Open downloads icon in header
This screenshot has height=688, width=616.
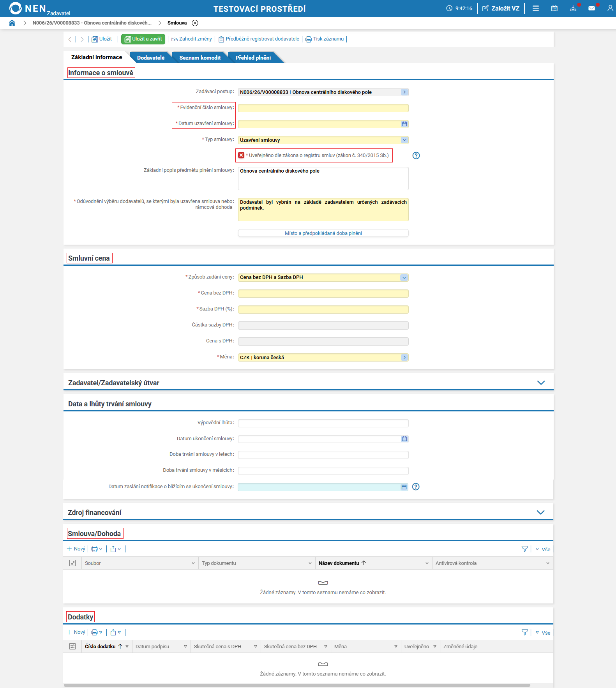(573, 8)
